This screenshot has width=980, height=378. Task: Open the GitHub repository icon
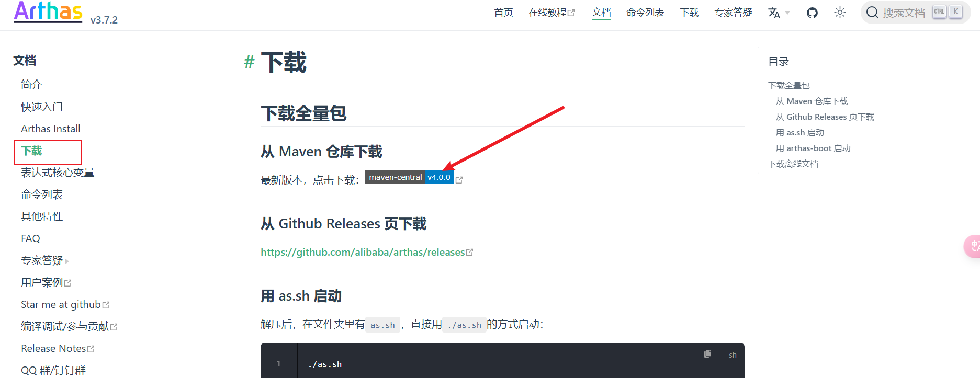[812, 13]
